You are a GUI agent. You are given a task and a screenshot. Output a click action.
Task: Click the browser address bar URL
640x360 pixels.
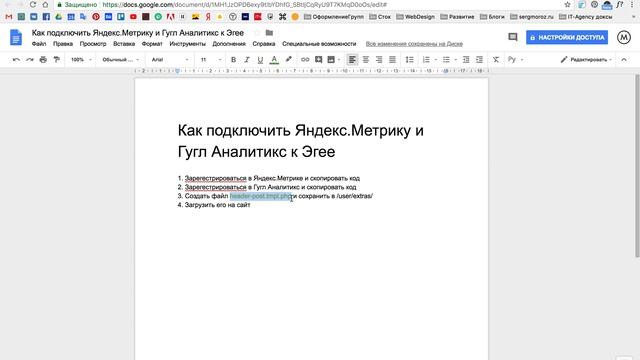(x=244, y=4)
